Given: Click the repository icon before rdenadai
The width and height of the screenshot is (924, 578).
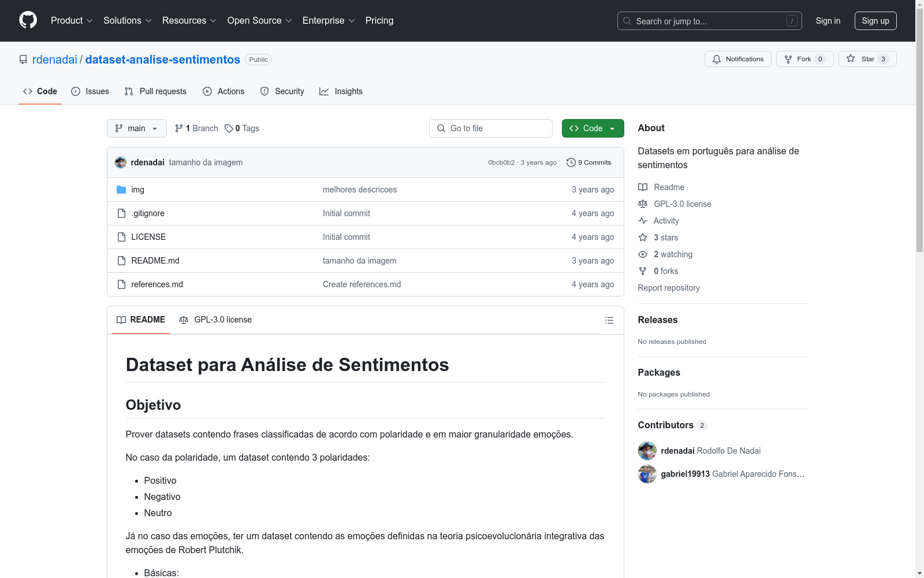Looking at the screenshot, I should [x=23, y=60].
